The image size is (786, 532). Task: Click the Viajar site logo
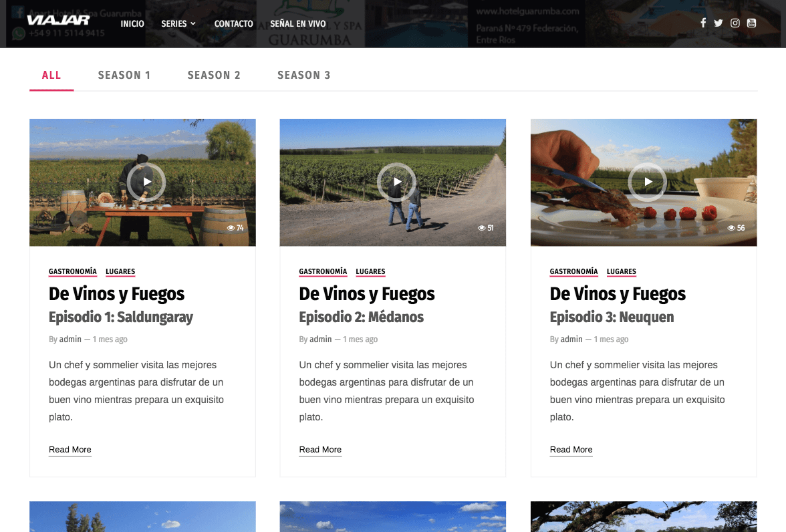coord(58,21)
